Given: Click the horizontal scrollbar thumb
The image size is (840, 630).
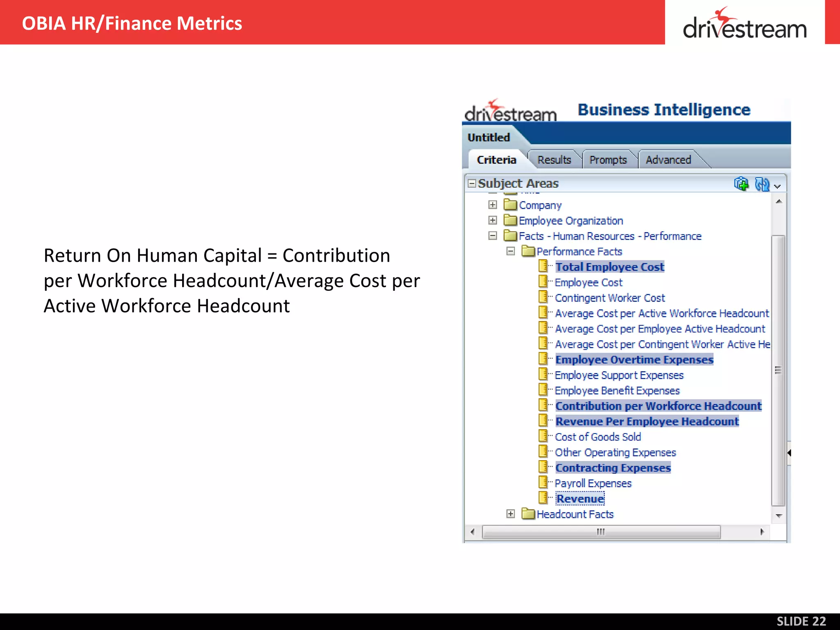Looking at the screenshot, I should [601, 532].
